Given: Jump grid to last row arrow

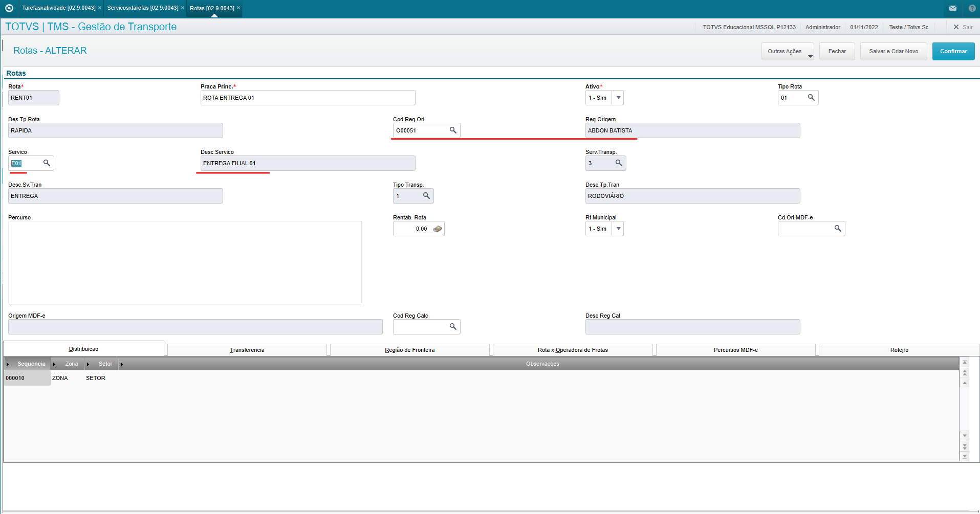Looking at the screenshot, I should (x=965, y=457).
